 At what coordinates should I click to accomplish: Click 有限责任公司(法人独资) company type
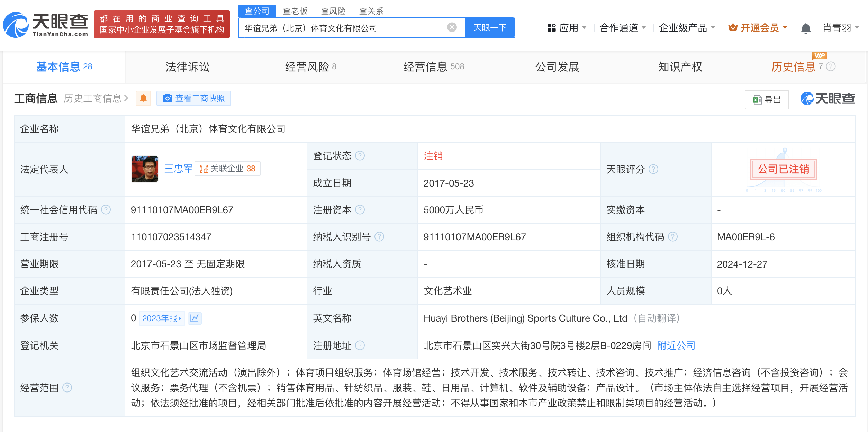pos(182,291)
